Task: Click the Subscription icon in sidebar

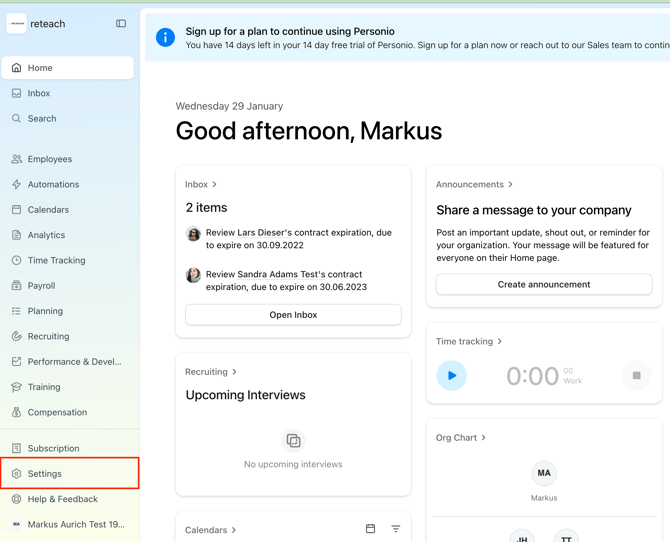Action: click(16, 448)
